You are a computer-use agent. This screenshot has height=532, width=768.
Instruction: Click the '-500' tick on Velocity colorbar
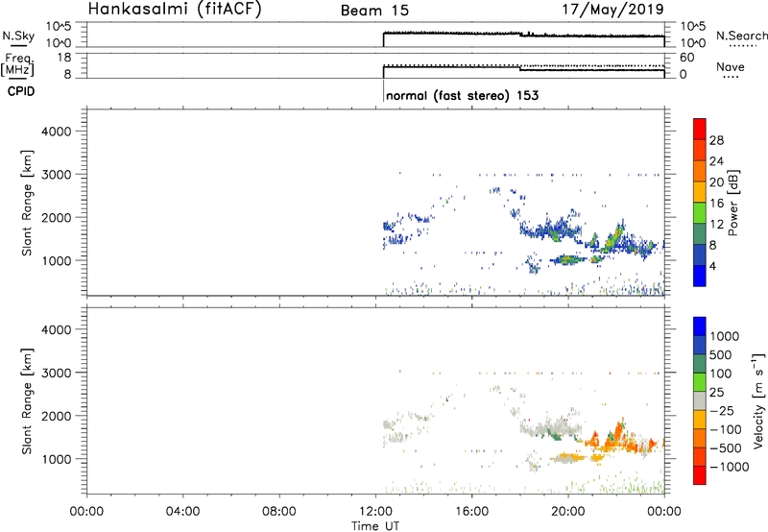[726, 447]
